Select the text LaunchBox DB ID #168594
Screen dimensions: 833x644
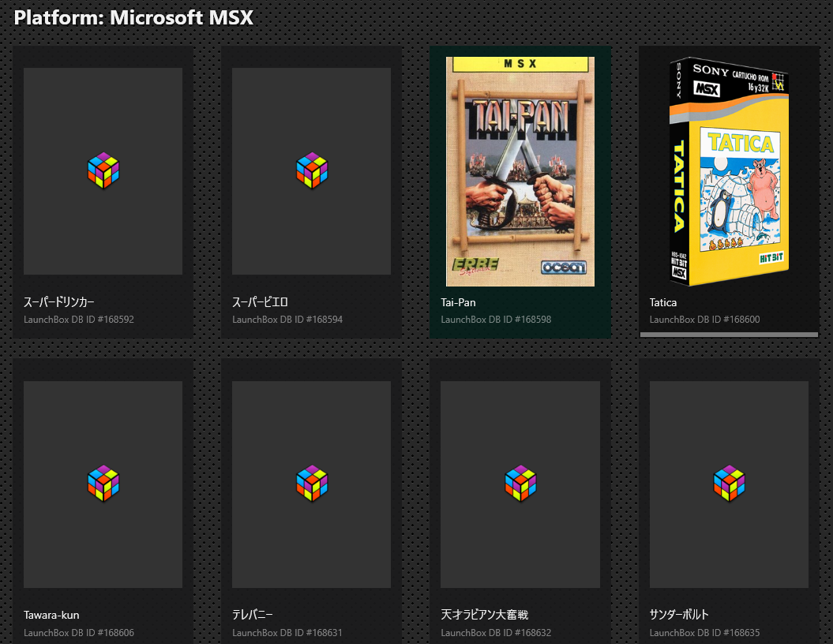pyautogui.click(x=287, y=320)
